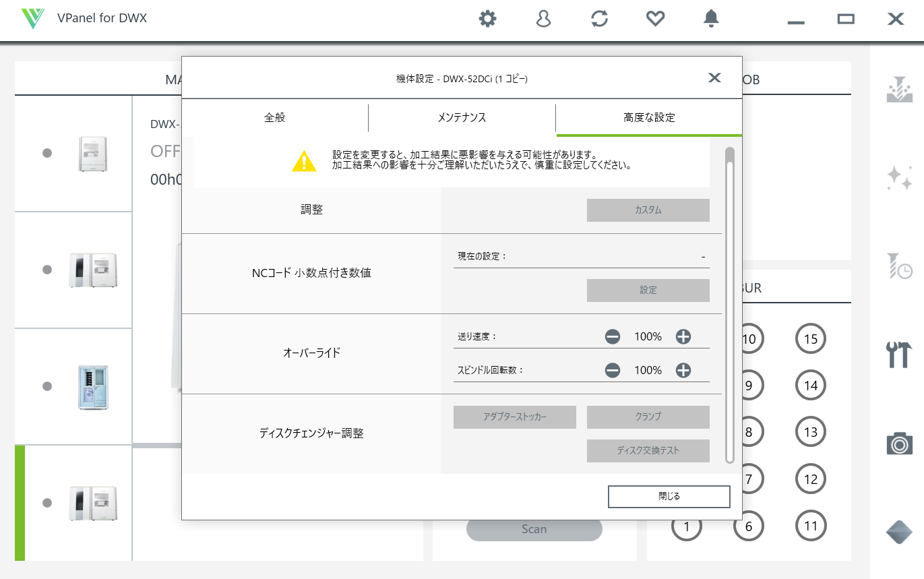Switch to the メンテナンス tab
Viewport: 924px width, 579px height.
coord(462,117)
